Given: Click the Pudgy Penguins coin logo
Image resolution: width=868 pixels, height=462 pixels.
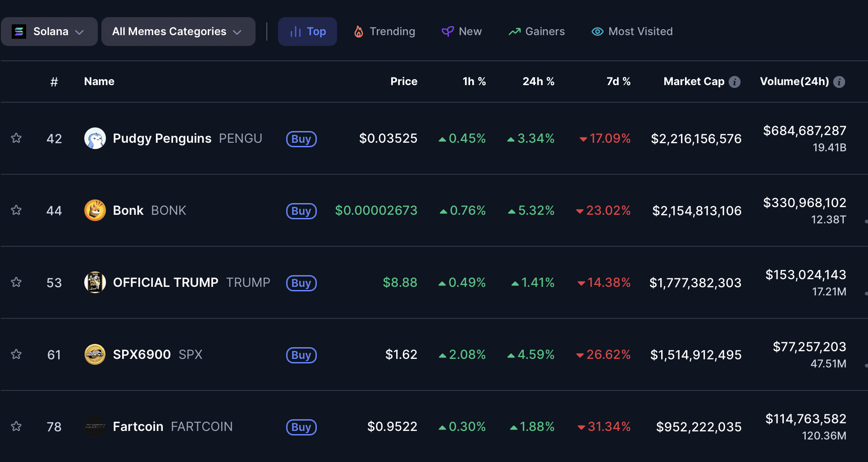Looking at the screenshot, I should (95, 138).
